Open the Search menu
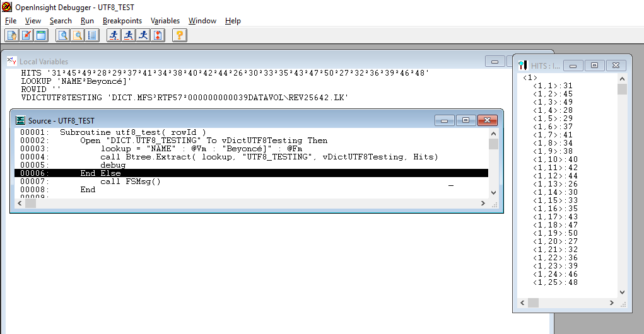644x334 pixels. point(61,21)
